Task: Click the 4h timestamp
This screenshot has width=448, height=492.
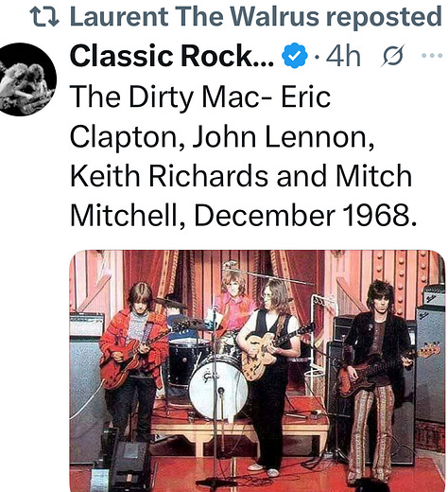Action: 343,56
